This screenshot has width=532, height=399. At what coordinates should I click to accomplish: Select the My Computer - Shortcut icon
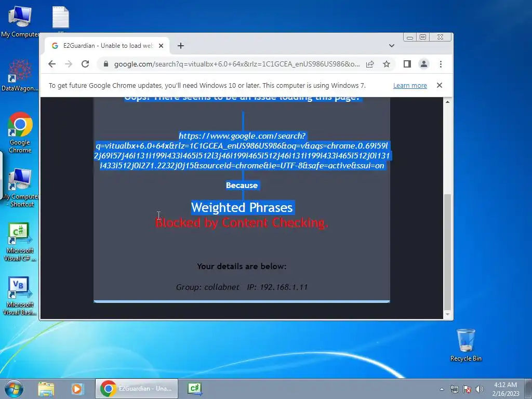[x=20, y=187]
